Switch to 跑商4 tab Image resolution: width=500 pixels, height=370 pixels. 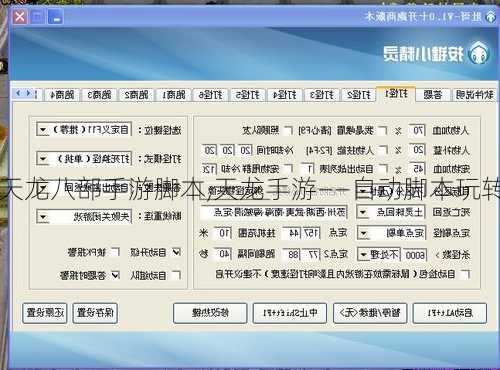(x=62, y=95)
